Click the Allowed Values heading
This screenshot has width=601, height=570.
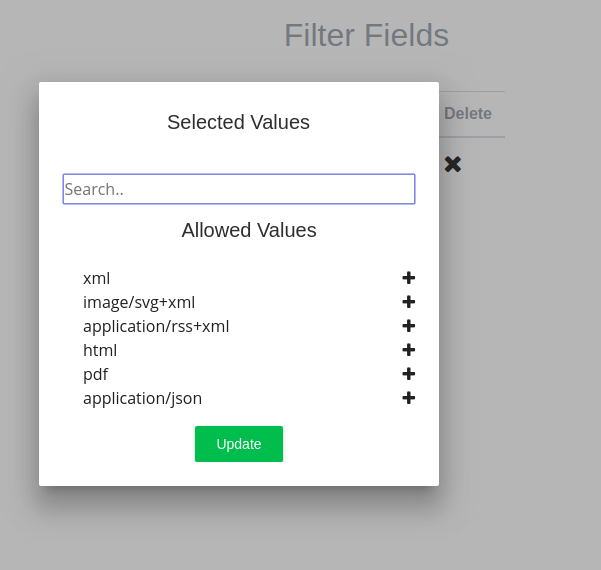248,230
